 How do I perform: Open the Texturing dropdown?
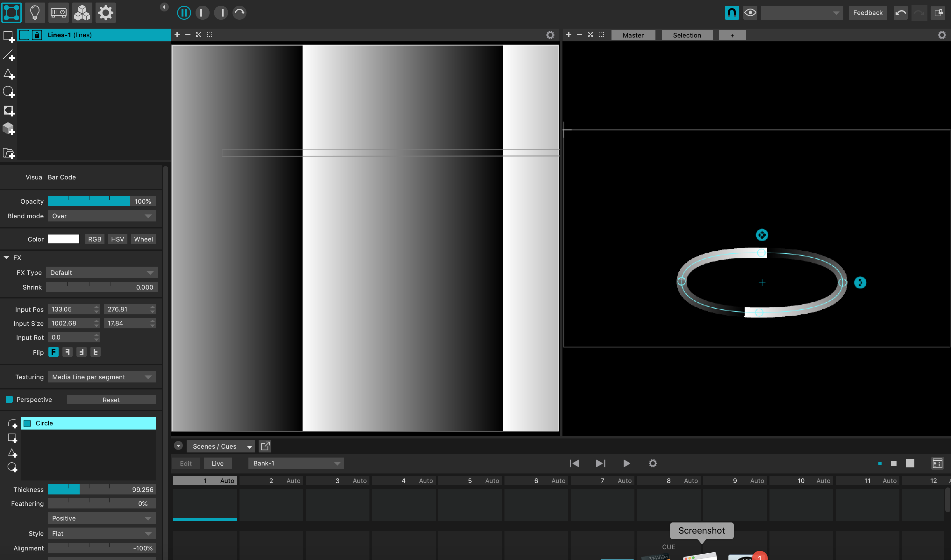[x=102, y=377]
